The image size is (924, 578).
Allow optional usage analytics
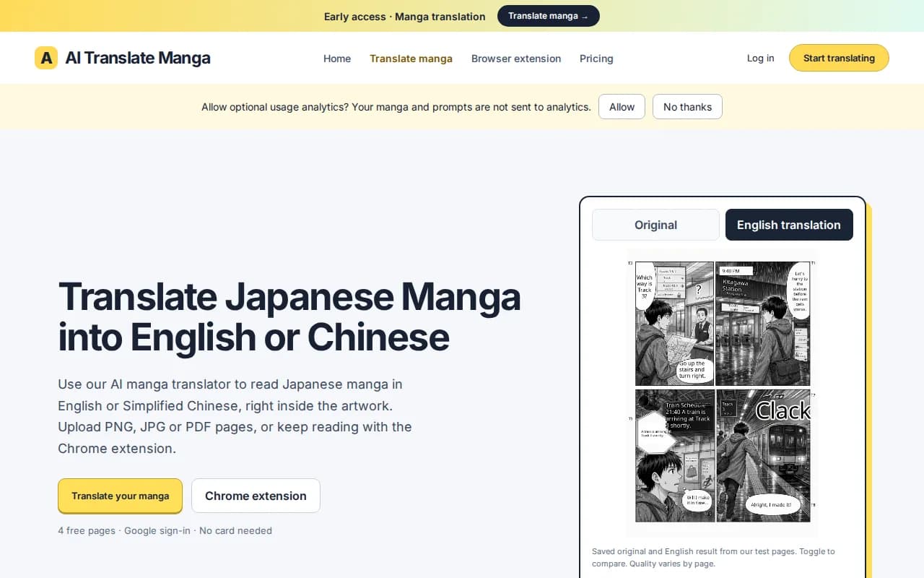[622, 107]
